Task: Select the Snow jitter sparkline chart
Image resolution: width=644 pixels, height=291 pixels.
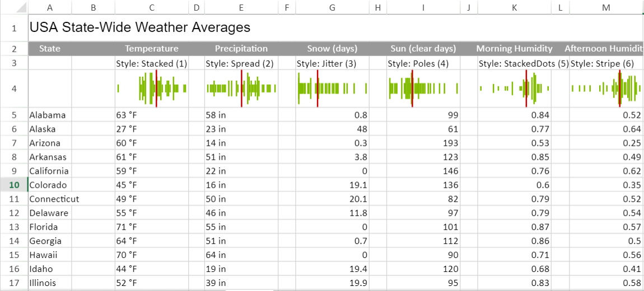Action: click(x=332, y=89)
